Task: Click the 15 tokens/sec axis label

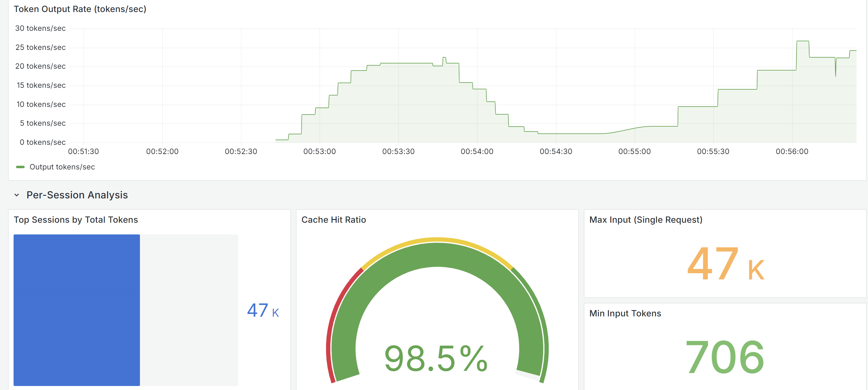Action: pos(41,85)
